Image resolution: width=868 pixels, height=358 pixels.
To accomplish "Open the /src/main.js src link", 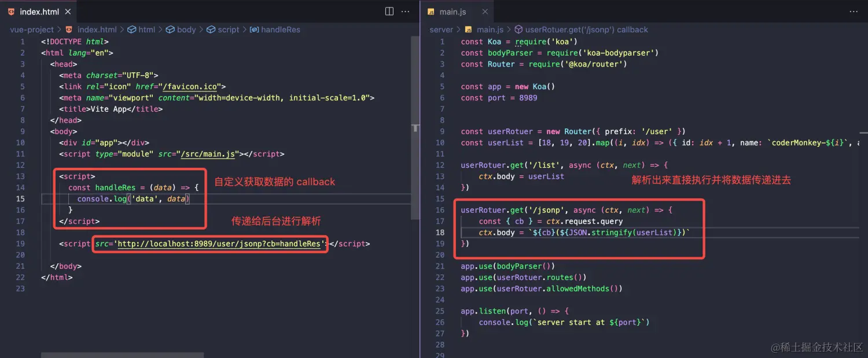I will point(208,154).
